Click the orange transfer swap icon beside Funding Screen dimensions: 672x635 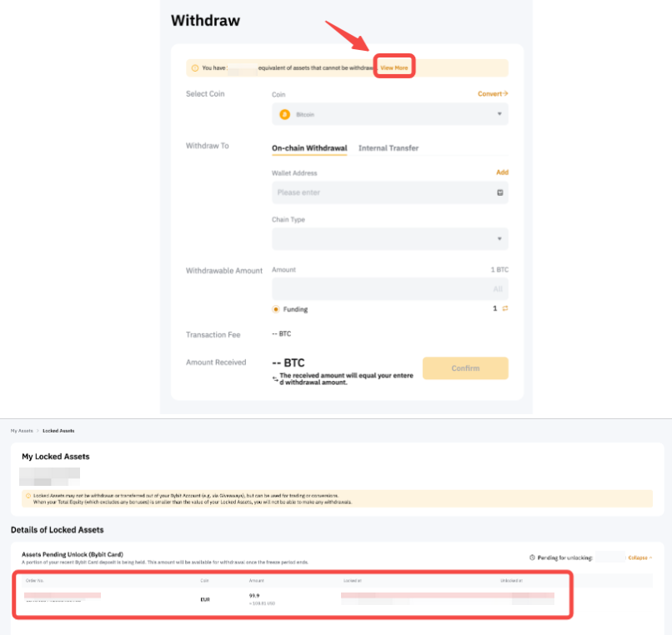click(504, 309)
